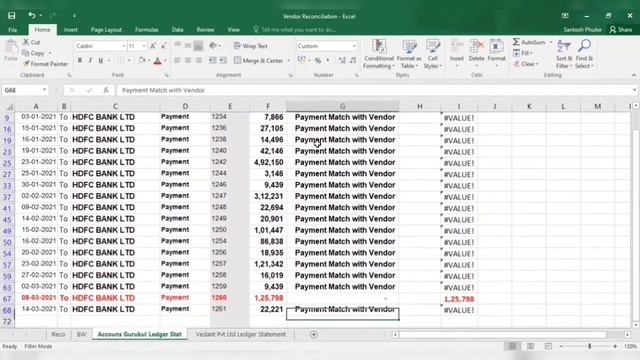Open the File menu tab
Image resolution: width=640 pixels, height=360 pixels.
coord(13,30)
